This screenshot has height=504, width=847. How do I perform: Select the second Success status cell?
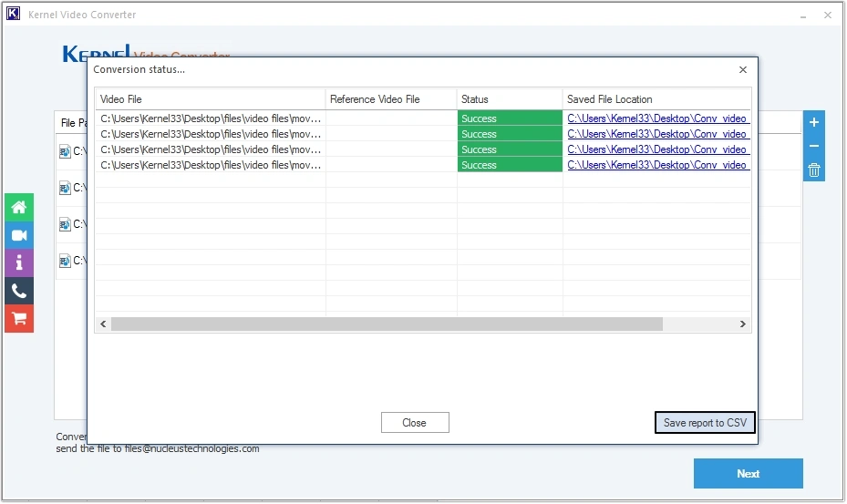click(509, 134)
